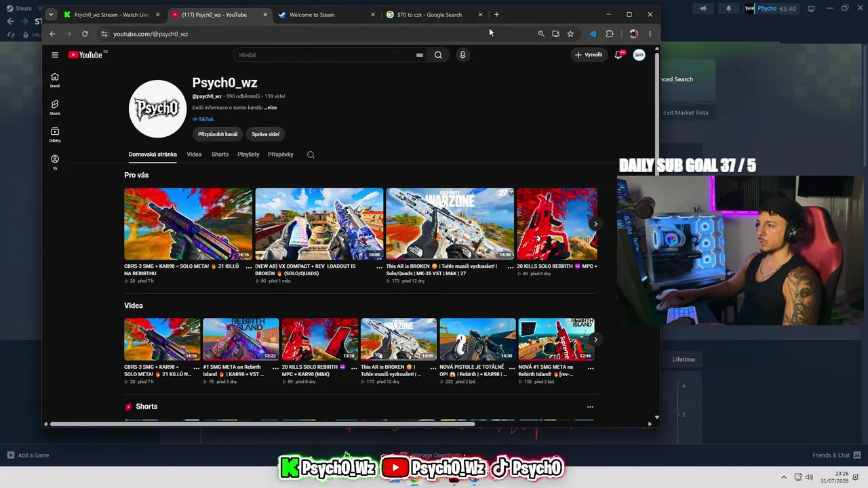
Task: Open the Shorts channel tab
Action: coord(220,155)
